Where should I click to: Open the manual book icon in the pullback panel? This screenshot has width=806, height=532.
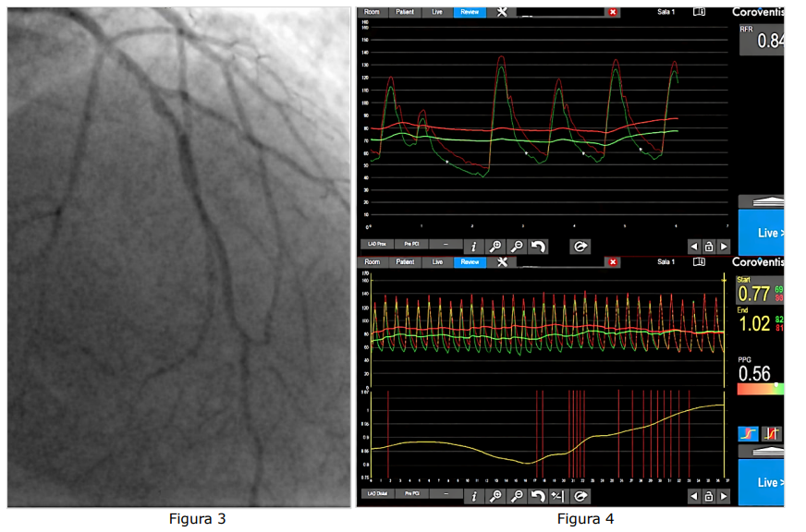click(x=699, y=262)
